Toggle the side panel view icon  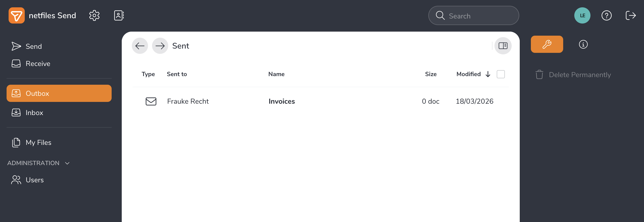pyautogui.click(x=503, y=46)
